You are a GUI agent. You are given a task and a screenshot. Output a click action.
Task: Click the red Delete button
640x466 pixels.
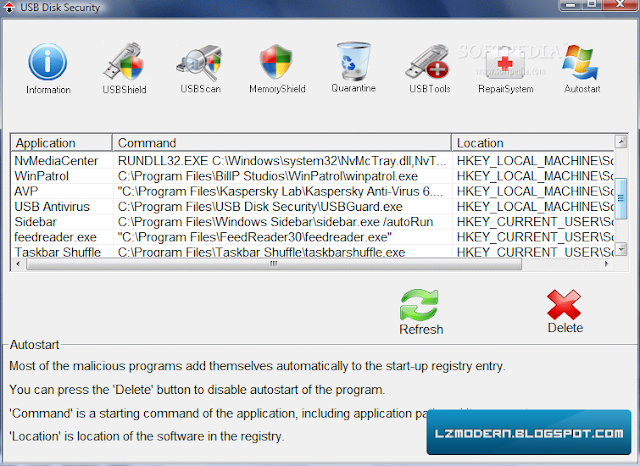(x=564, y=312)
